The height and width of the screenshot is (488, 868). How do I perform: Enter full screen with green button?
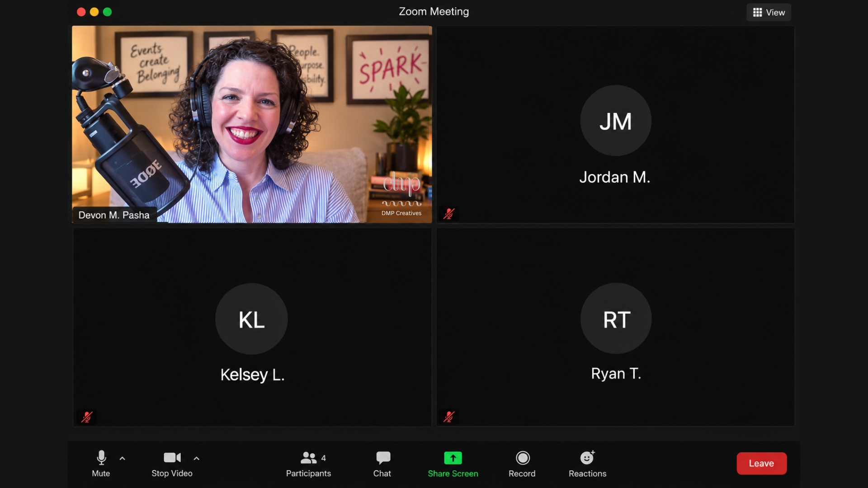pos(107,12)
